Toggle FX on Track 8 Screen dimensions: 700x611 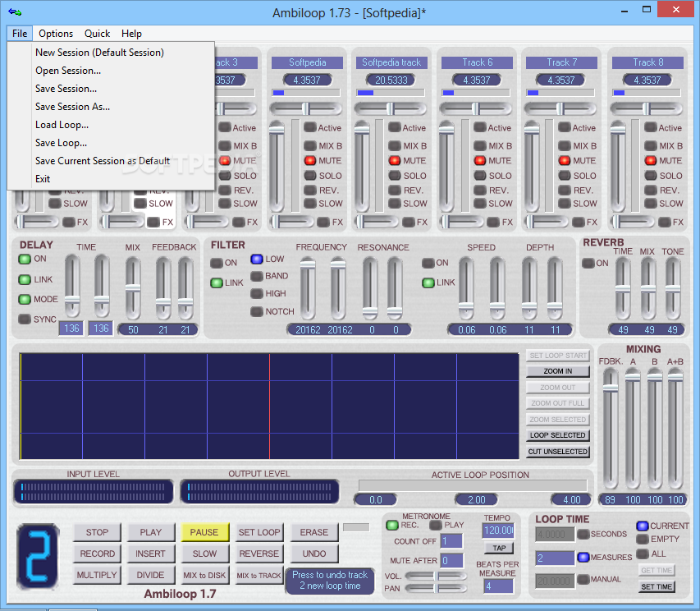664,222
